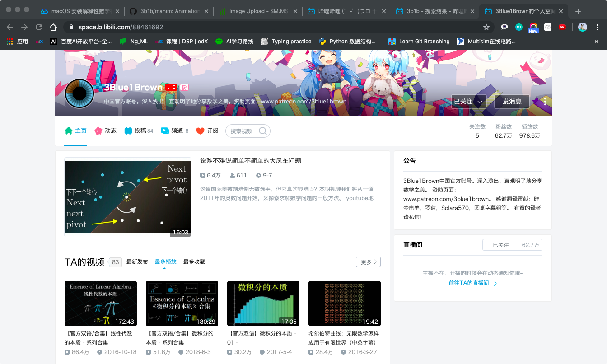This screenshot has width=607, height=364.
Task: Click the search magnifier in 搜索视频 box
Action: point(262,131)
